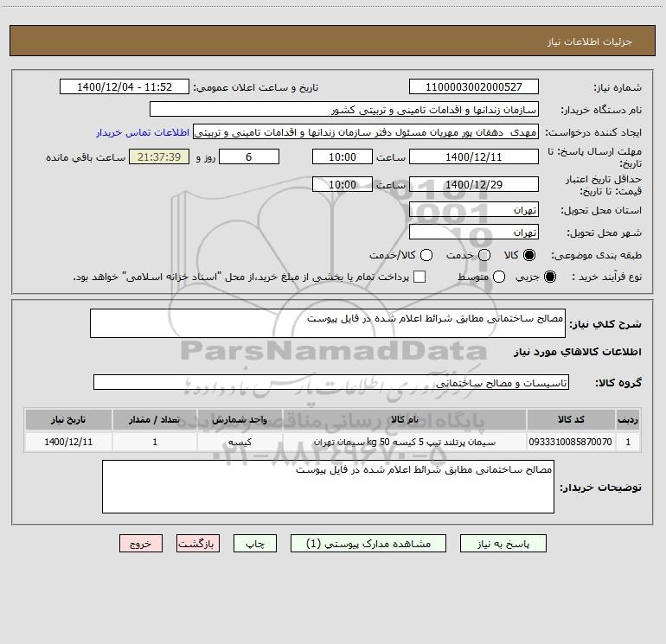666x644 pixels.
Task: Click the پاسخ به نیاز button
Action: 503,544
